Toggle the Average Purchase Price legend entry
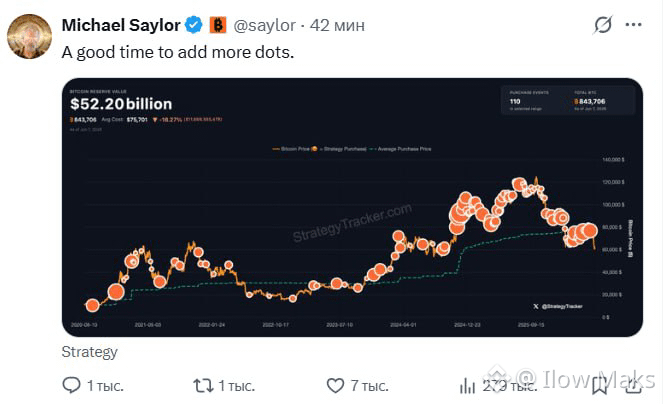This screenshot has width=663, height=404. 400,149
